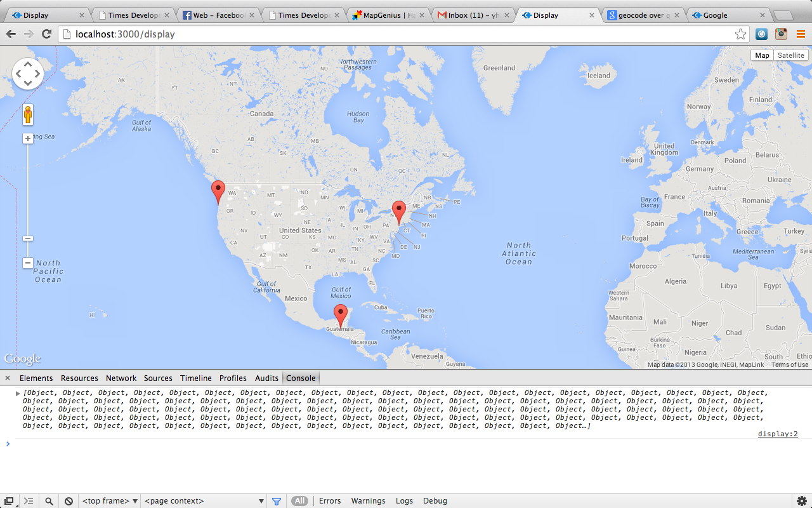Close the Google browser tab
Screen dimensions: 812x508
tap(763, 15)
